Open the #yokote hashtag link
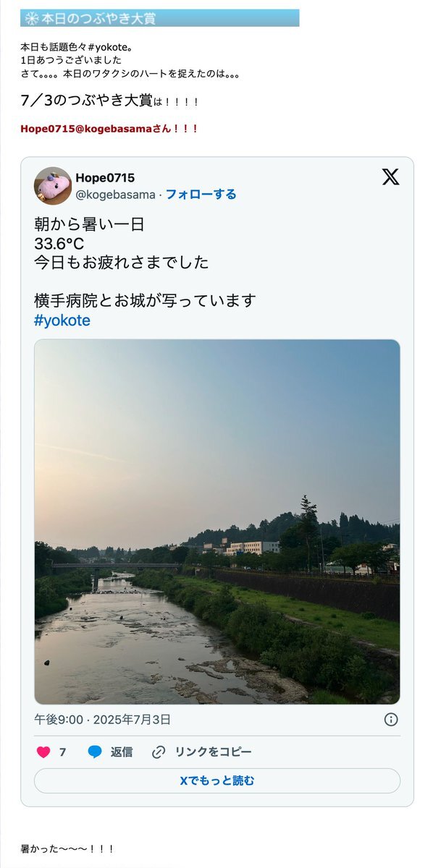 [x=62, y=320]
